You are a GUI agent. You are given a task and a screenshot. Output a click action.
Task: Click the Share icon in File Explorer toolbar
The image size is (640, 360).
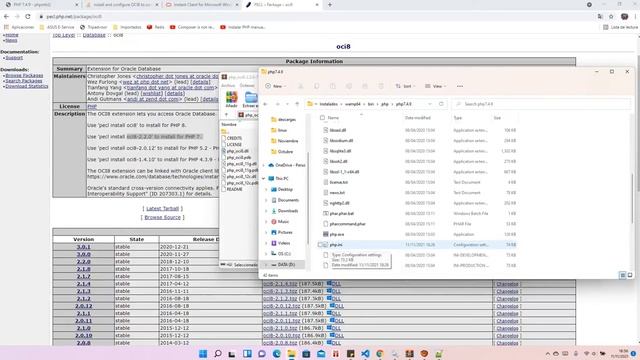pyautogui.click(x=365, y=86)
